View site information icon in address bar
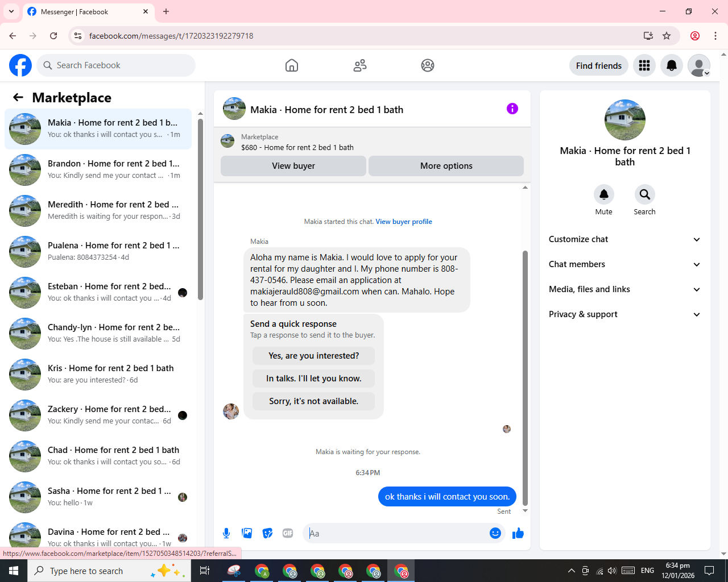The width and height of the screenshot is (728, 582). coord(78,36)
